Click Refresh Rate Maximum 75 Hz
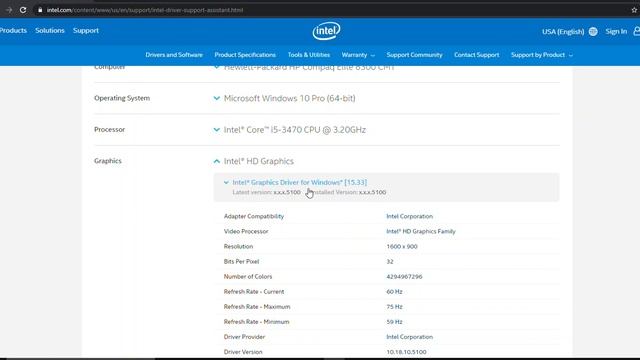The image size is (640, 360). click(x=394, y=307)
